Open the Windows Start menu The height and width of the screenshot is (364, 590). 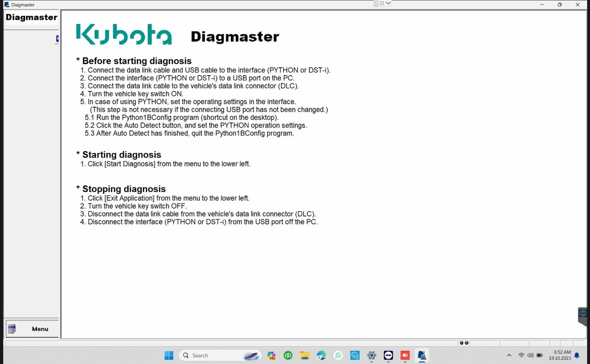coord(169,356)
